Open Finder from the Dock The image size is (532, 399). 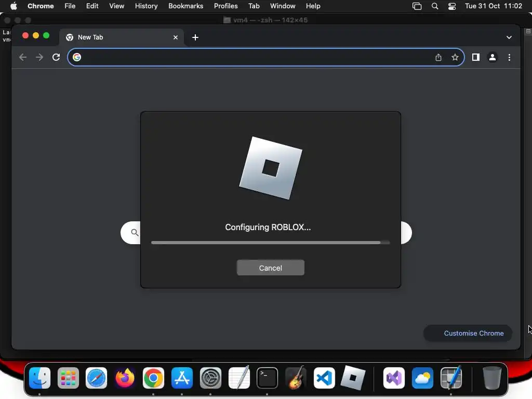39,378
